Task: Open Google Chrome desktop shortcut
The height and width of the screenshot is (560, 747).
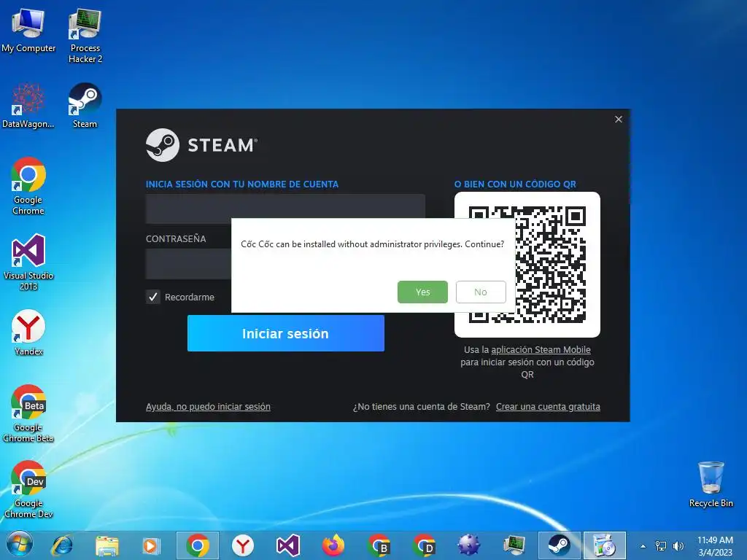Action: pyautogui.click(x=28, y=186)
